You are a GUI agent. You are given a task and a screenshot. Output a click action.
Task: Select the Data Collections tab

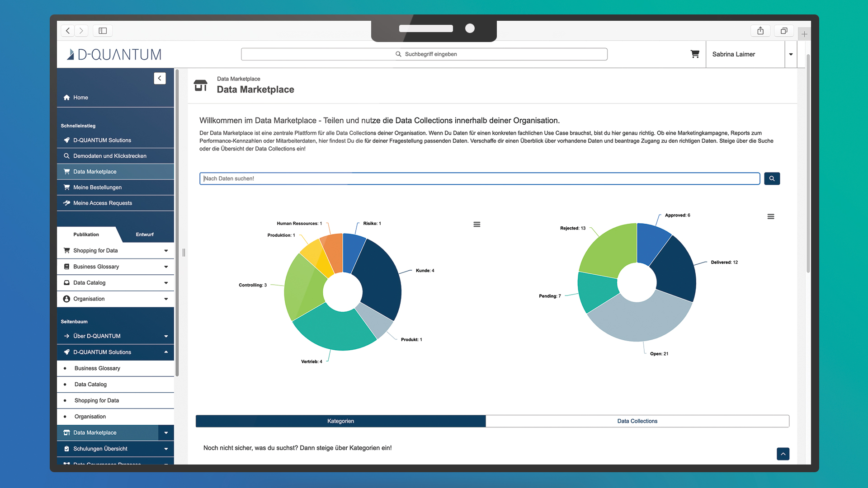637,421
